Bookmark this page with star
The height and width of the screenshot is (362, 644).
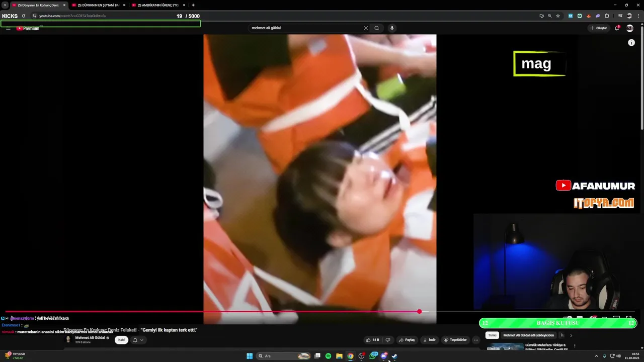coord(558,16)
